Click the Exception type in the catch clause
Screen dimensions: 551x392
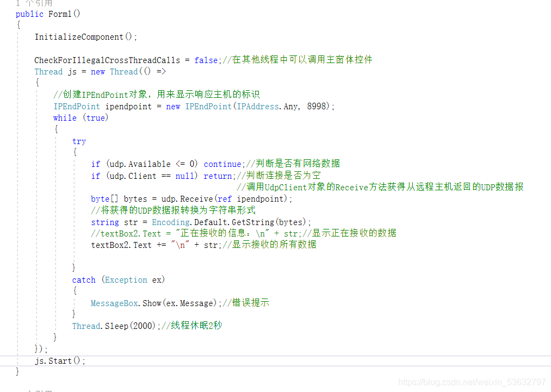tap(126, 279)
